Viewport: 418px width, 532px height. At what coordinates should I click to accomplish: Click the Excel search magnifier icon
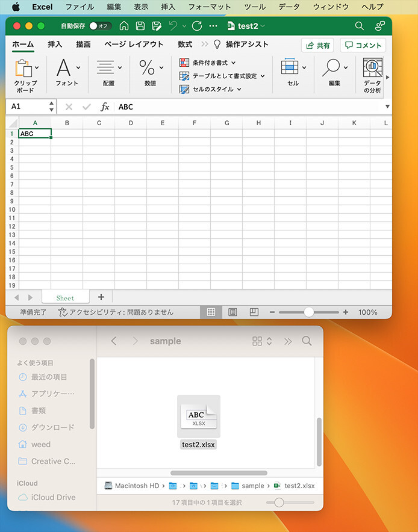[359, 26]
